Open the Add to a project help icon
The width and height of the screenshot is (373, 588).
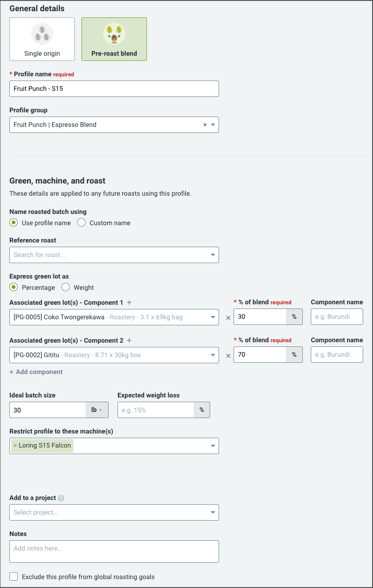point(61,498)
